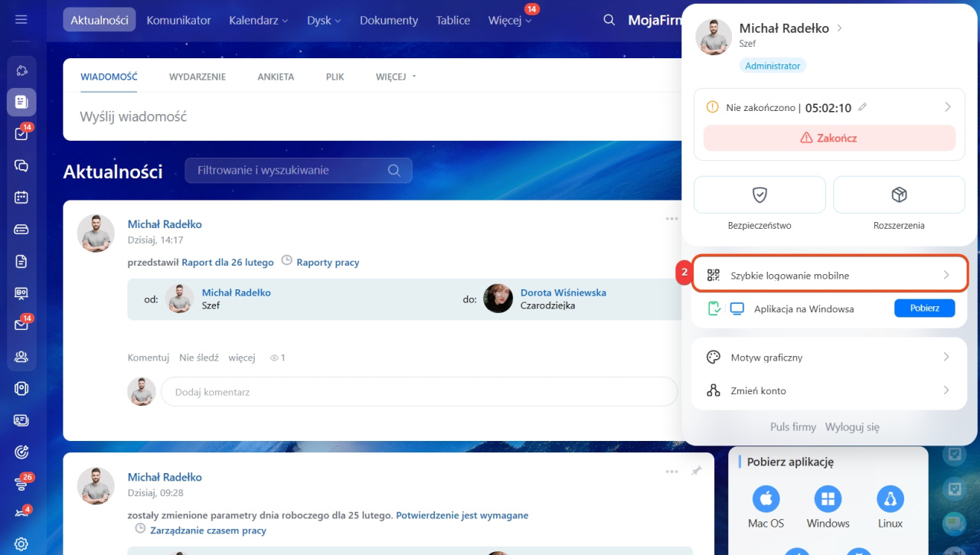Select the PLIK composer tab

tap(335, 77)
